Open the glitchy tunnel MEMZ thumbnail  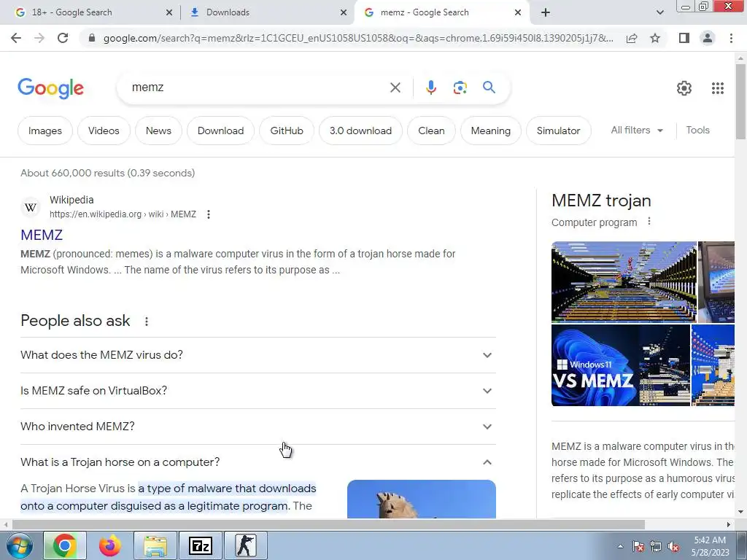624,282
